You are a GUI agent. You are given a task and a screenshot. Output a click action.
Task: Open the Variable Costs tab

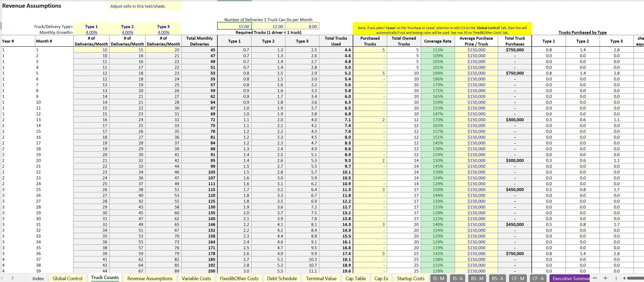point(196,278)
